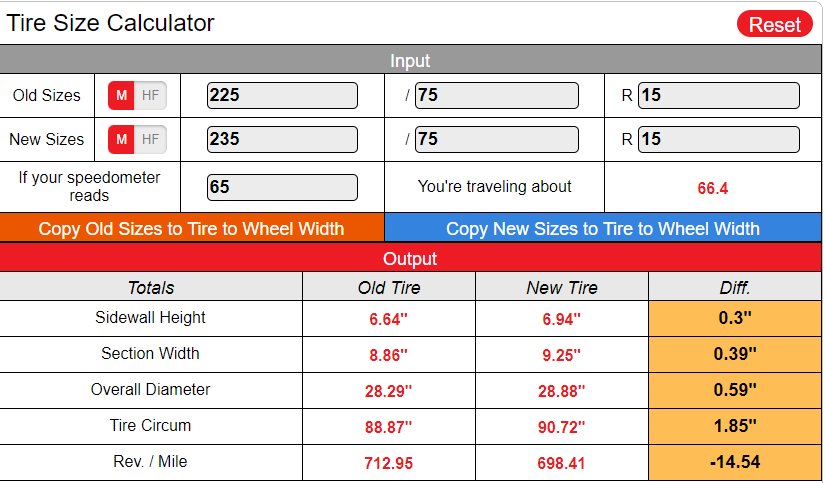The image size is (825, 483).
Task: Click the Overall Diameter difference cell
Action: pos(735,390)
